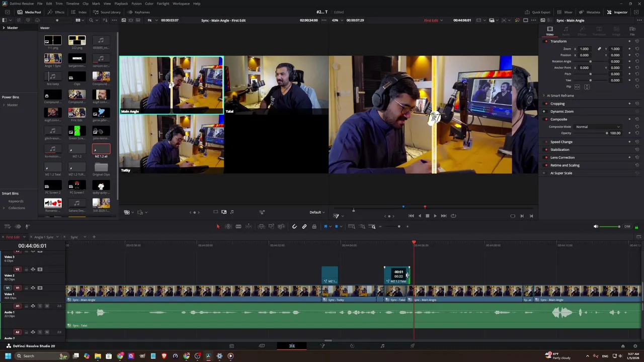Open the Timeline menu
644x362 pixels.
(x=72, y=4)
